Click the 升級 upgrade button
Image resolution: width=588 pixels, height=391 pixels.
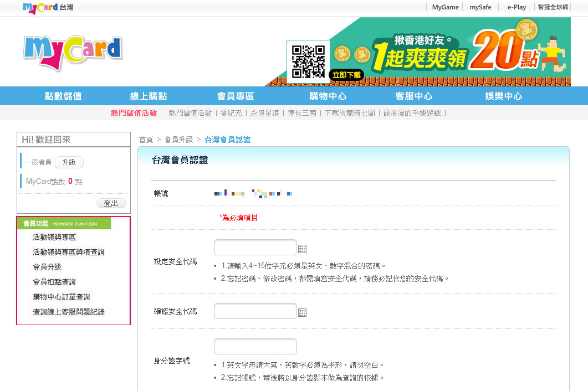click(x=69, y=162)
